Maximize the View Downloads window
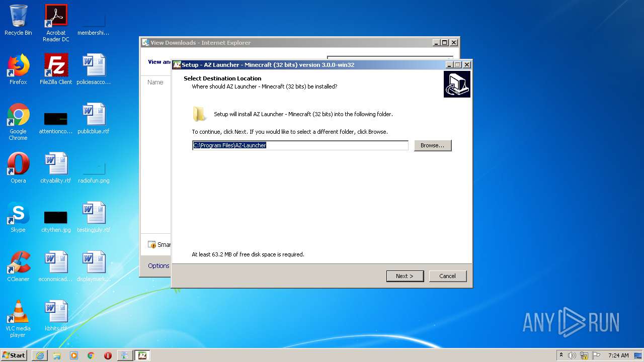The image size is (644, 362). (445, 43)
